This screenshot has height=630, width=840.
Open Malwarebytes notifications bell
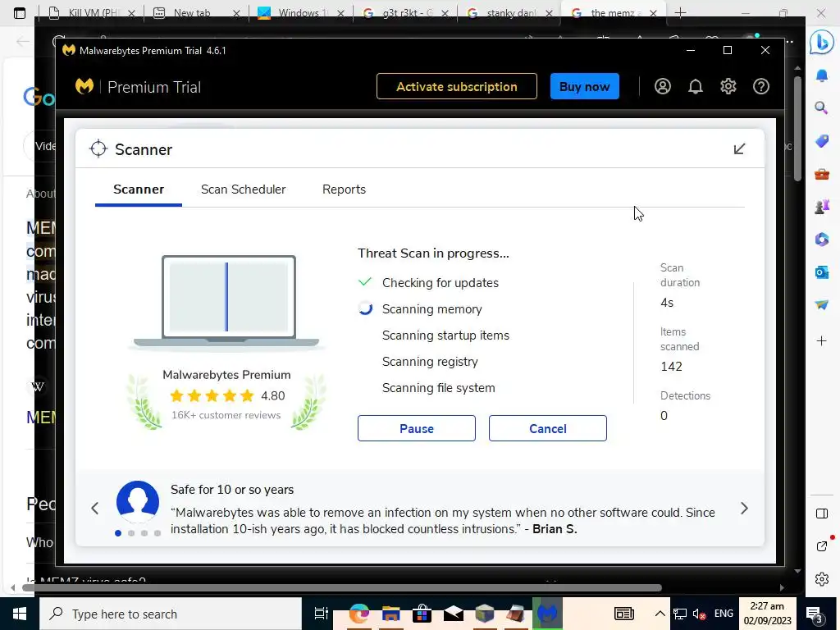[x=696, y=86]
